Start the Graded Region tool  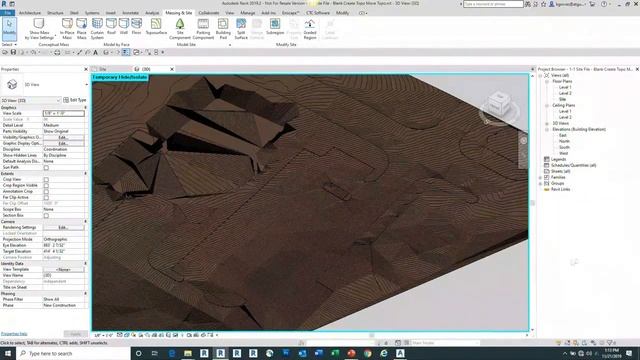tap(310, 29)
